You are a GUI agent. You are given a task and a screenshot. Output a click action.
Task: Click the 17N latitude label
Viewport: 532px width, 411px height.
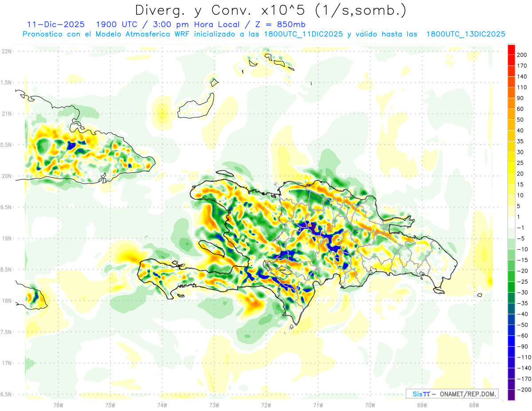point(8,363)
